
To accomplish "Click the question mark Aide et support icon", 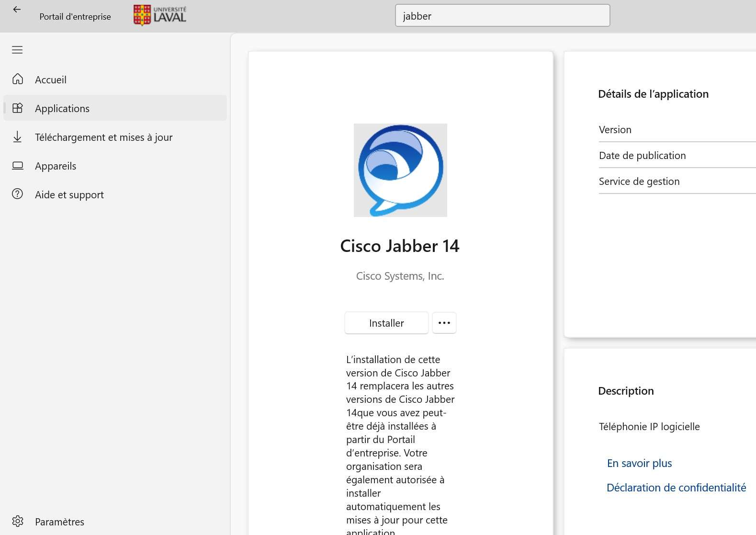I will tap(18, 194).
